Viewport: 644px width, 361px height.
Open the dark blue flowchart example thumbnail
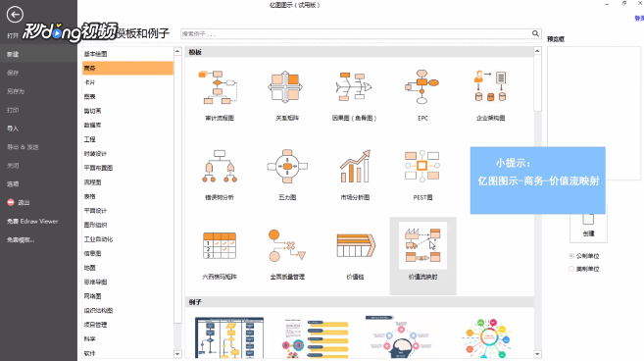pyautogui.click(x=229, y=337)
